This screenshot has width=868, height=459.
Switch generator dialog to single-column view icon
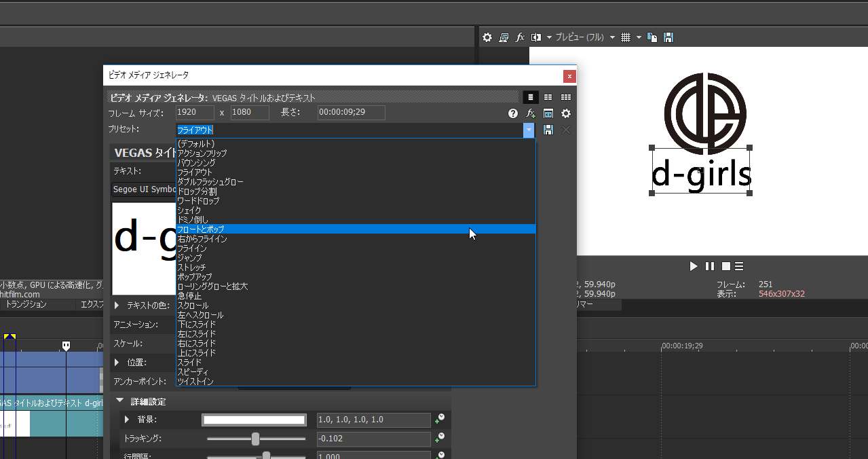pyautogui.click(x=531, y=97)
